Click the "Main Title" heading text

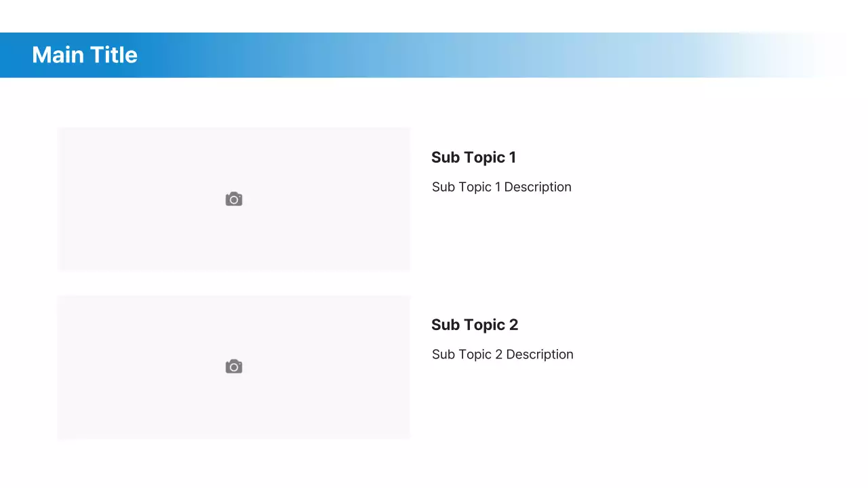pos(84,55)
